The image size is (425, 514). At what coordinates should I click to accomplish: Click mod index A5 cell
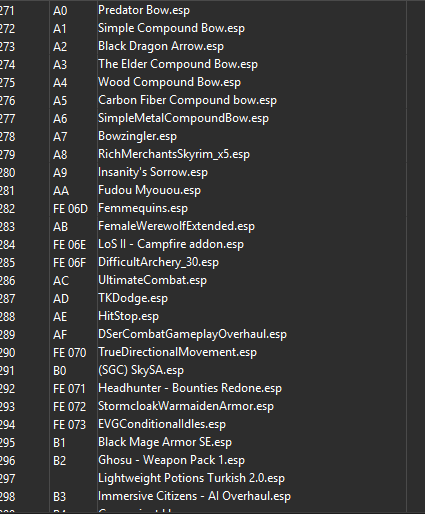pos(60,101)
